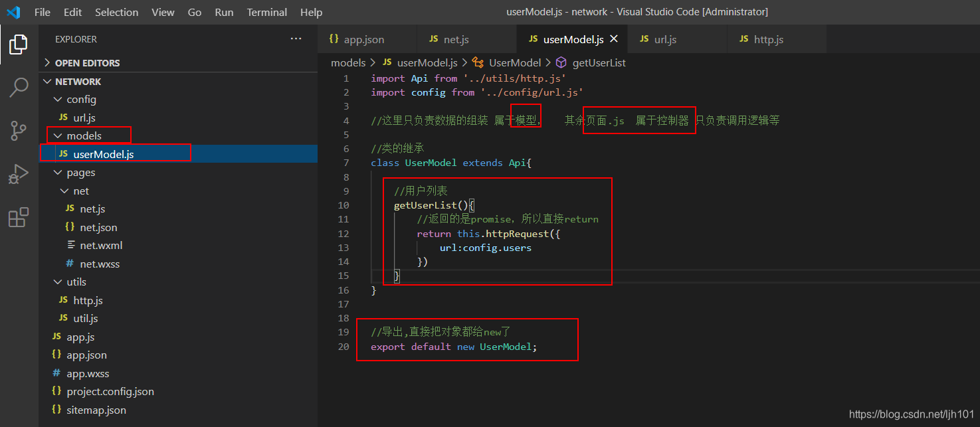Click the UserModel breadcrumb segment
This screenshot has width=980, height=427.
[x=515, y=62]
